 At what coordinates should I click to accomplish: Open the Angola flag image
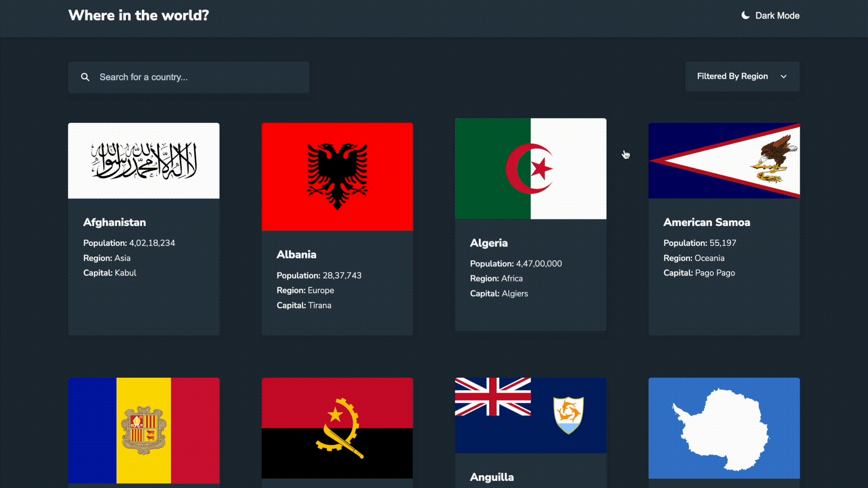tap(337, 428)
